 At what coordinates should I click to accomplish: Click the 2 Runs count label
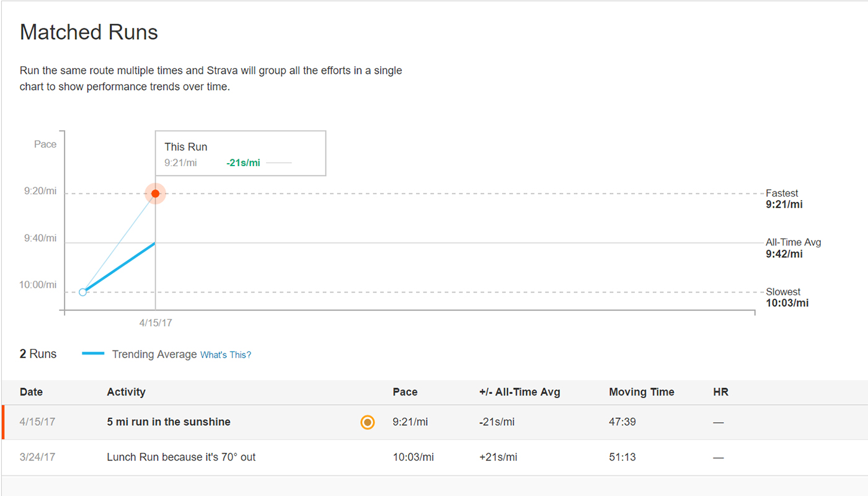click(38, 354)
